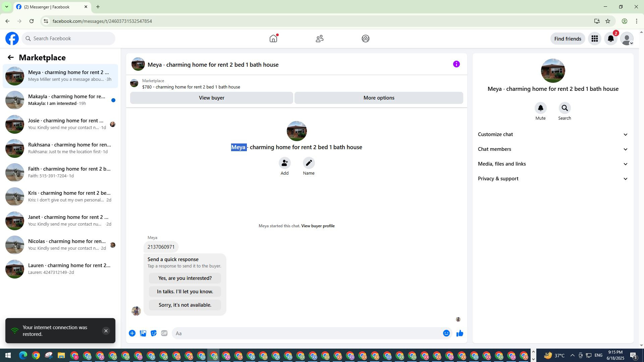Open the notifications bell
The height and width of the screenshot is (362, 644).
[x=611, y=39]
